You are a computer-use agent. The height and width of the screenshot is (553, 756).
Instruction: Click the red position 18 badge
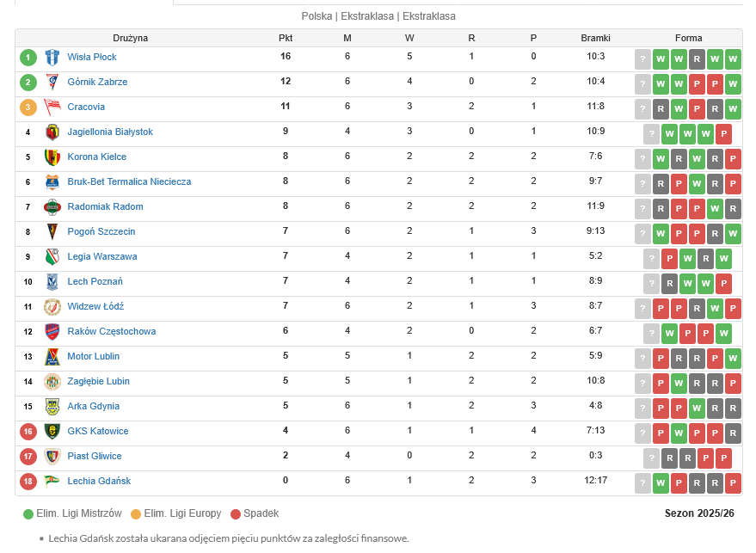28,482
